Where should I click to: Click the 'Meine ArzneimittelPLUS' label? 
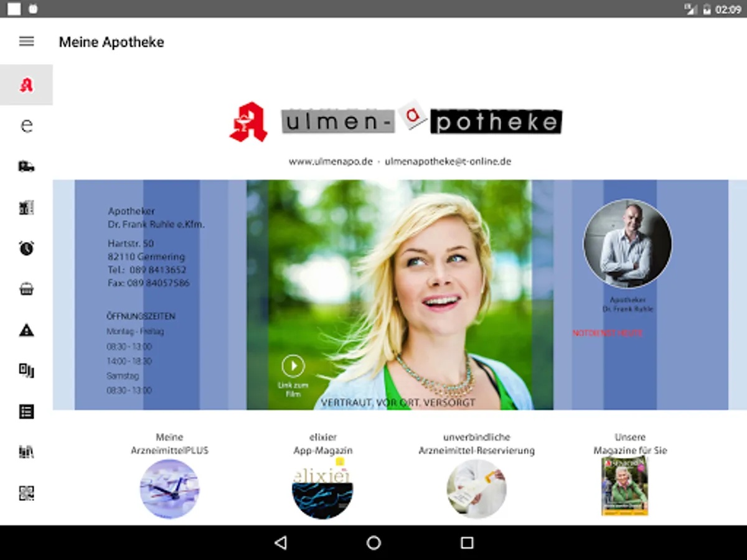tap(169, 444)
